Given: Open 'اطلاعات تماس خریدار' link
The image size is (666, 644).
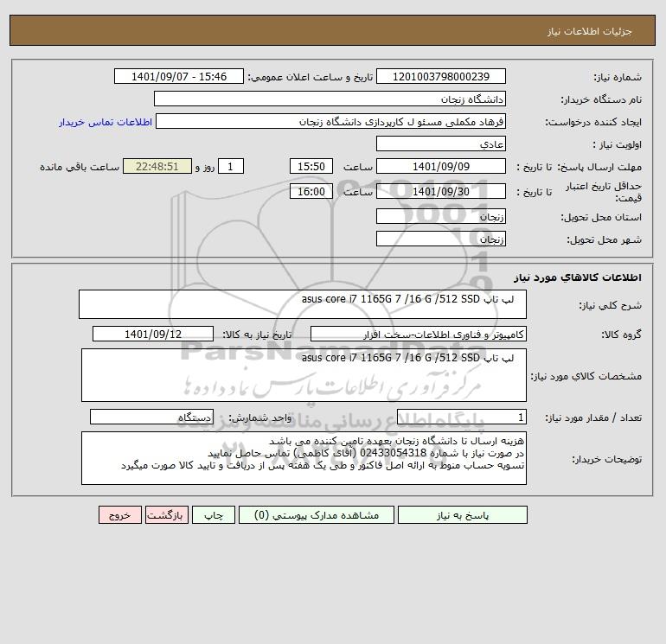Looking at the screenshot, I should pos(106,122).
